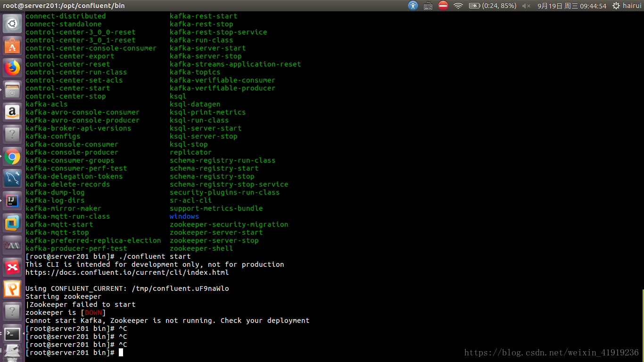644x362 pixels.
Task: Click 'kafka-console-consumer' entry
Action: (x=72, y=144)
